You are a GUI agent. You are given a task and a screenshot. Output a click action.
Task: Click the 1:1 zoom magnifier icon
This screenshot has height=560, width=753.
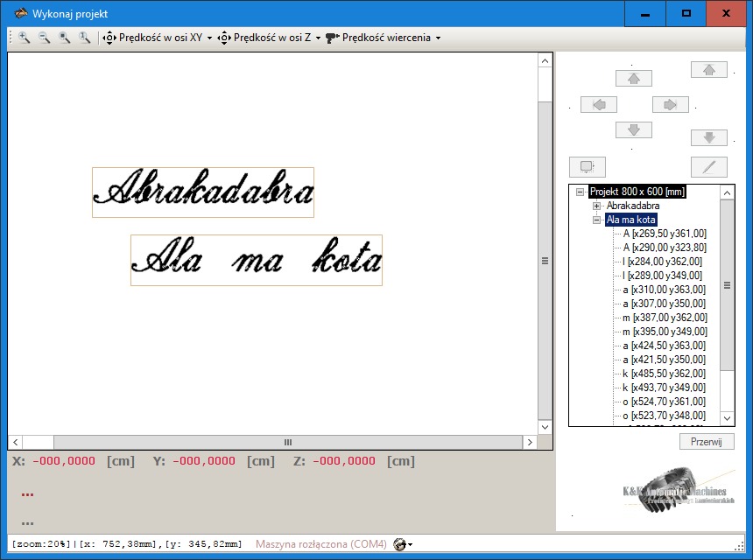point(84,38)
